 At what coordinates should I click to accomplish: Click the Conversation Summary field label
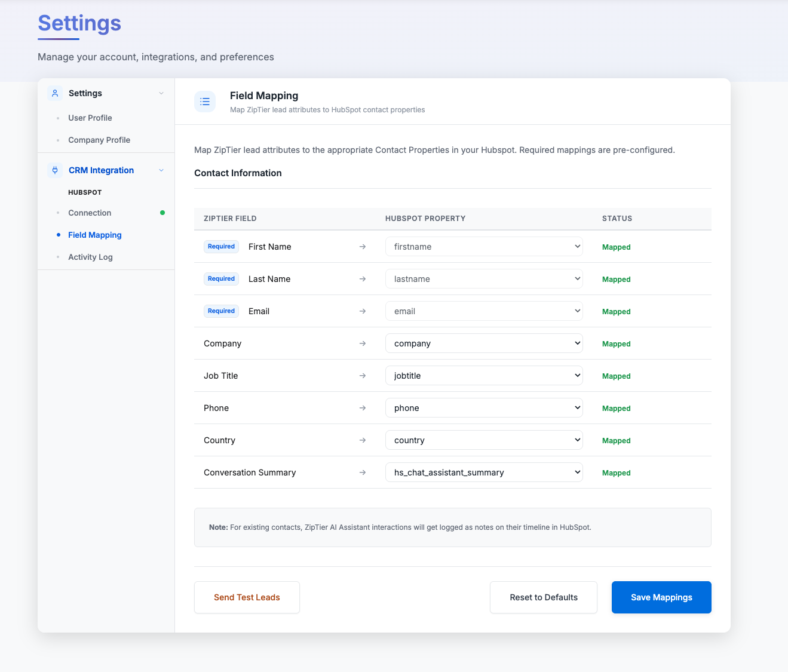pos(250,472)
